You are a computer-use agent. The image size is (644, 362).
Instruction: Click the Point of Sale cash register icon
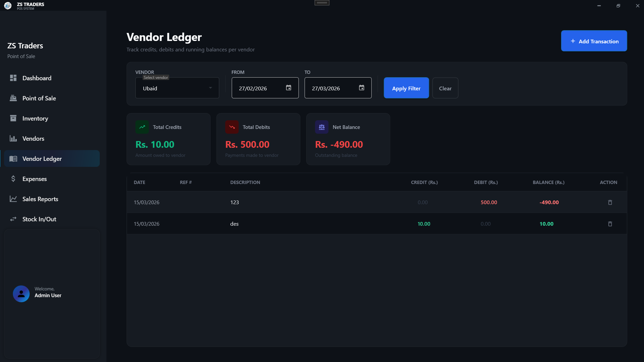[13, 98]
